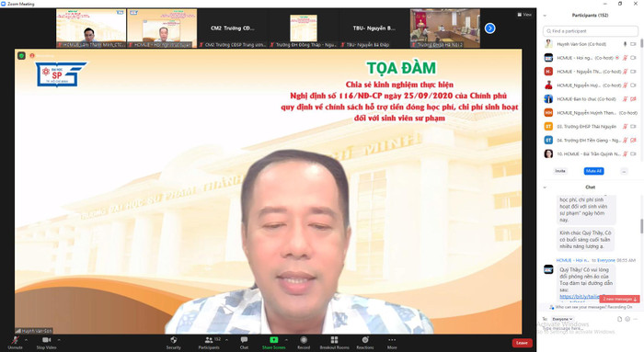The height and width of the screenshot is (352, 644).
Task: Click the Find a participant search box
Action: pyautogui.click(x=591, y=31)
